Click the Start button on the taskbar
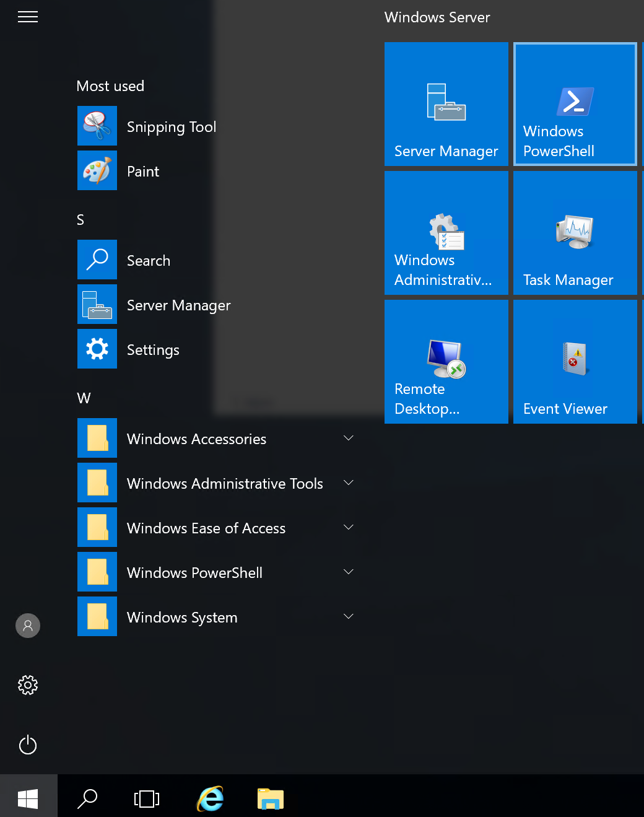Image resolution: width=644 pixels, height=817 pixels. [x=28, y=798]
